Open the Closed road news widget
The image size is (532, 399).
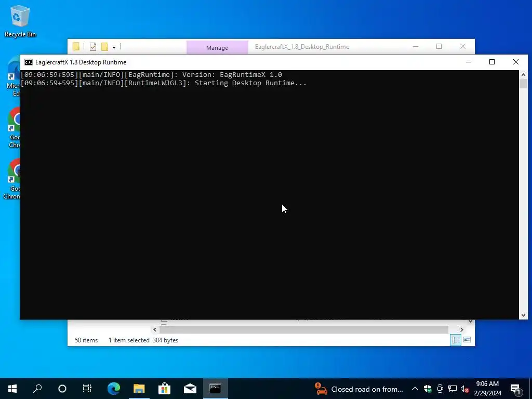[359, 389]
